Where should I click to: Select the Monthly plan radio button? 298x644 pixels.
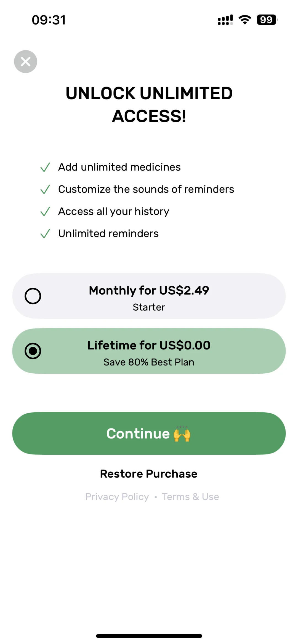click(x=33, y=296)
